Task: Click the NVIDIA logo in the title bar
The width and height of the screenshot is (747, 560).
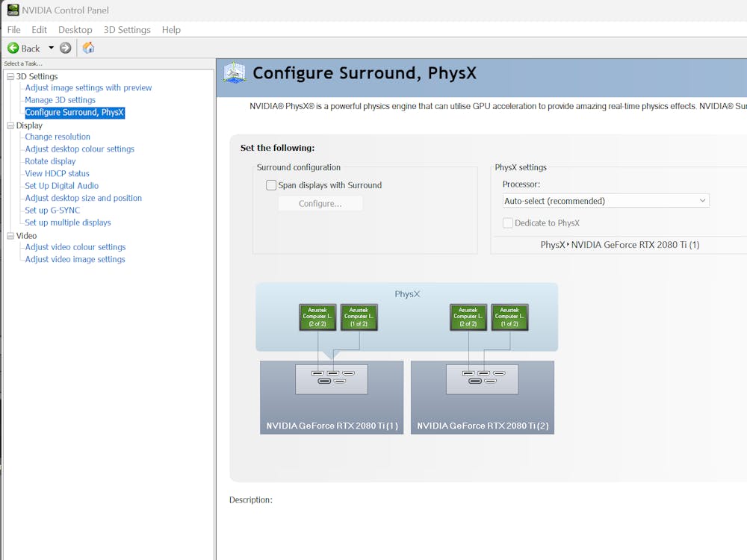Action: [x=12, y=10]
